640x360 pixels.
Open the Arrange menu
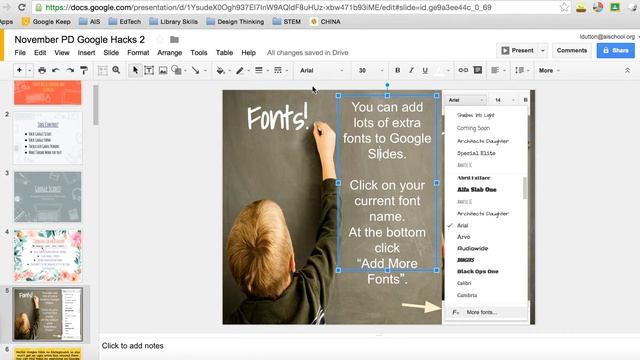coord(169,53)
